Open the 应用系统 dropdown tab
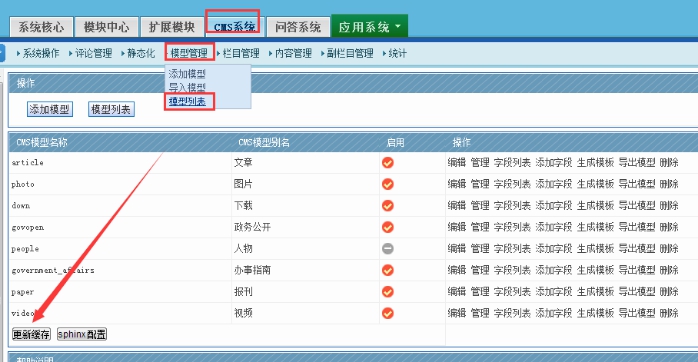Screen dimensions: 698x362 coord(369,27)
